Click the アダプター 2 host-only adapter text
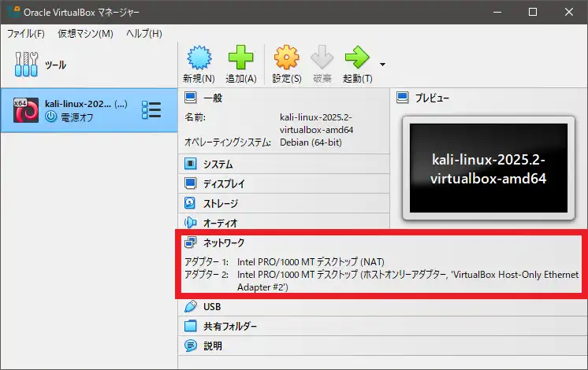Image resolution: width=588 pixels, height=370 pixels. (x=408, y=281)
